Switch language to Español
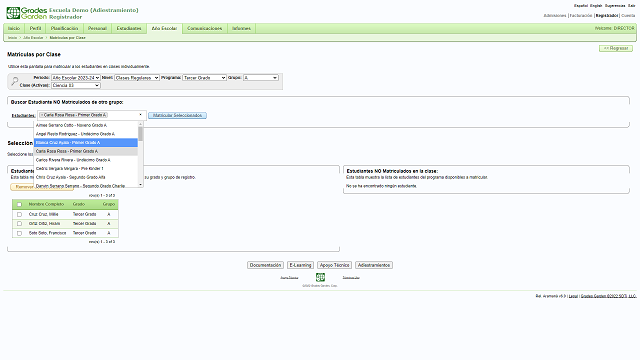 click(x=581, y=6)
